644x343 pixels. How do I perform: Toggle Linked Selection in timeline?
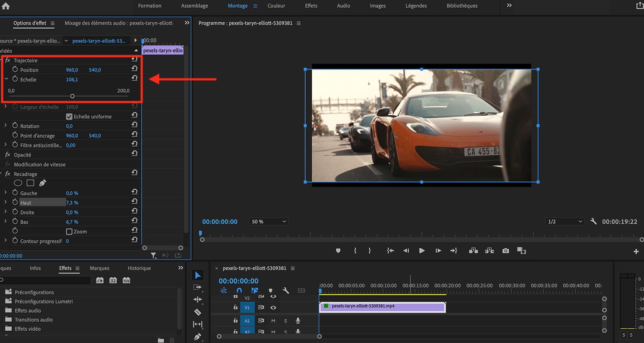[255, 290]
